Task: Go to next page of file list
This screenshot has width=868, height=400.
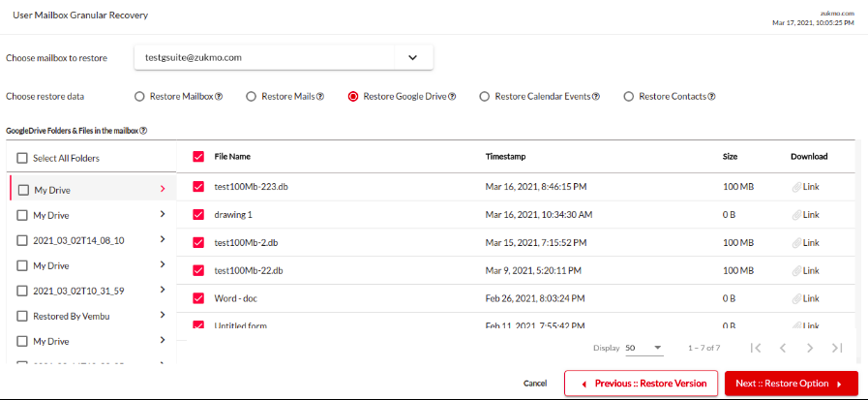Action: [x=810, y=348]
